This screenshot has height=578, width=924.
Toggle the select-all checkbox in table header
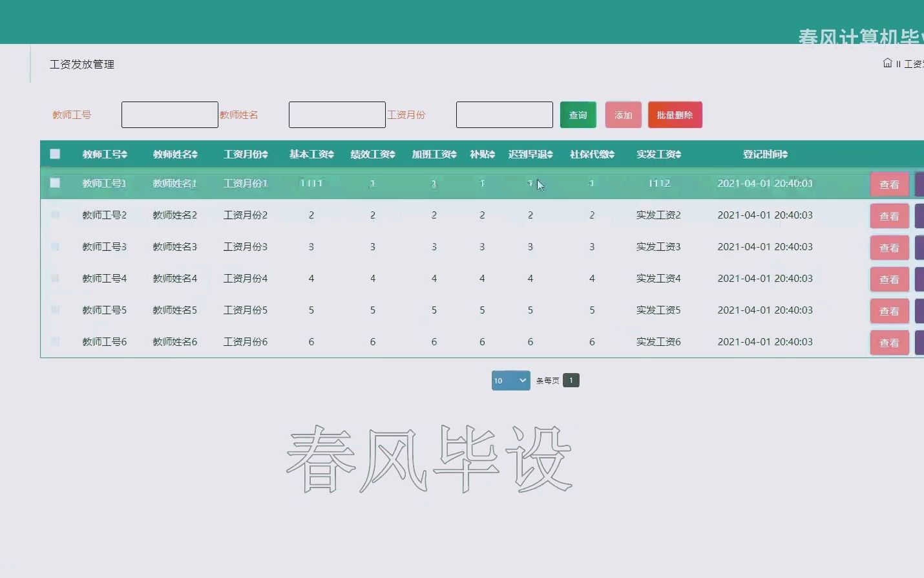tap(55, 154)
